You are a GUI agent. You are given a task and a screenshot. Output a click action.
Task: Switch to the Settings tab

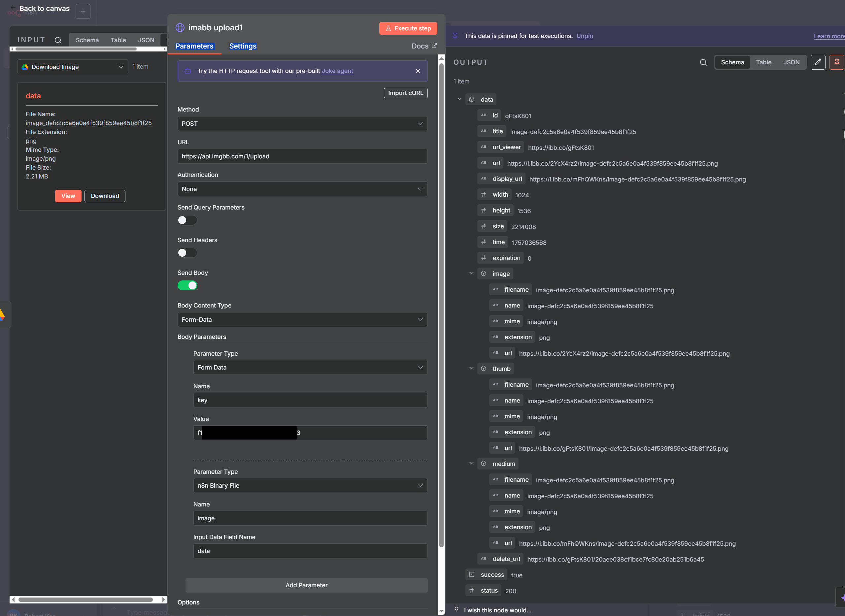[x=243, y=46]
